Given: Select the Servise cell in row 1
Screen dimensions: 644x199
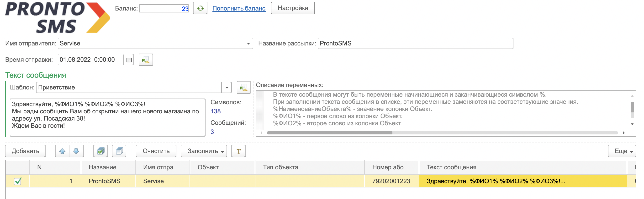Looking at the screenshot, I should coord(163,181).
